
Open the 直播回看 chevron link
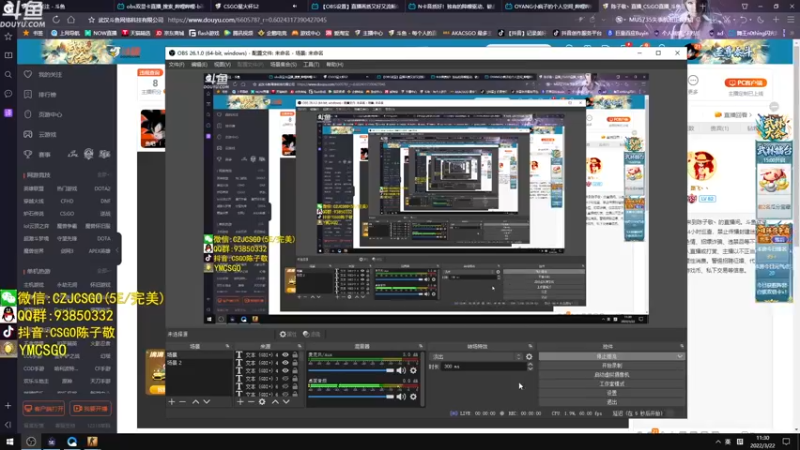[735, 115]
